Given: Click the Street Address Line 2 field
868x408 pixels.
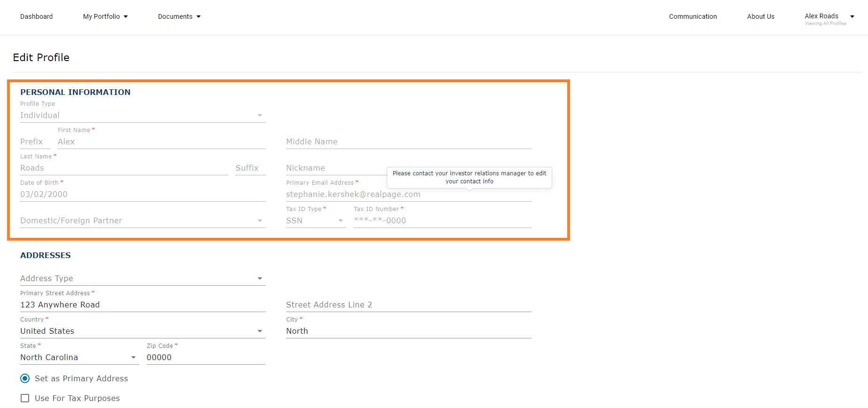Looking at the screenshot, I should pos(408,305).
